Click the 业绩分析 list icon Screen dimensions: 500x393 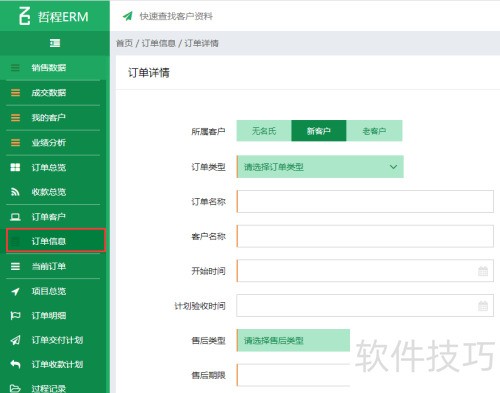(x=15, y=143)
